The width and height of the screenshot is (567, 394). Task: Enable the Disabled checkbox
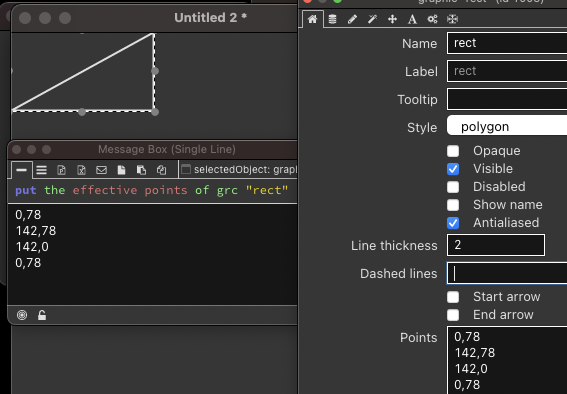pyautogui.click(x=453, y=187)
